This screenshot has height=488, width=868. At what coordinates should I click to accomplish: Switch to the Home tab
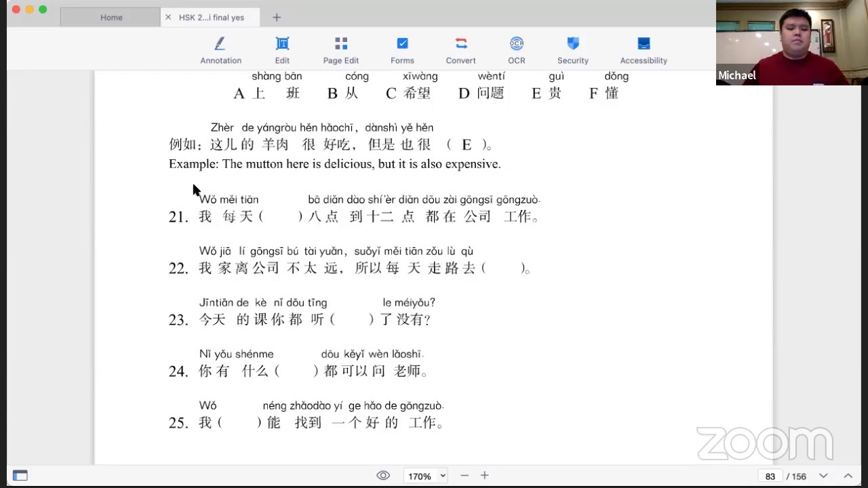[111, 17]
